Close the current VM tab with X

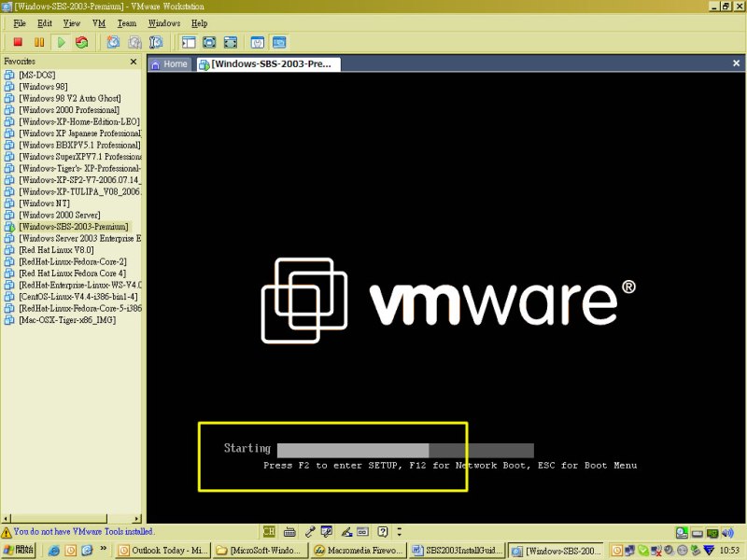[x=736, y=63]
